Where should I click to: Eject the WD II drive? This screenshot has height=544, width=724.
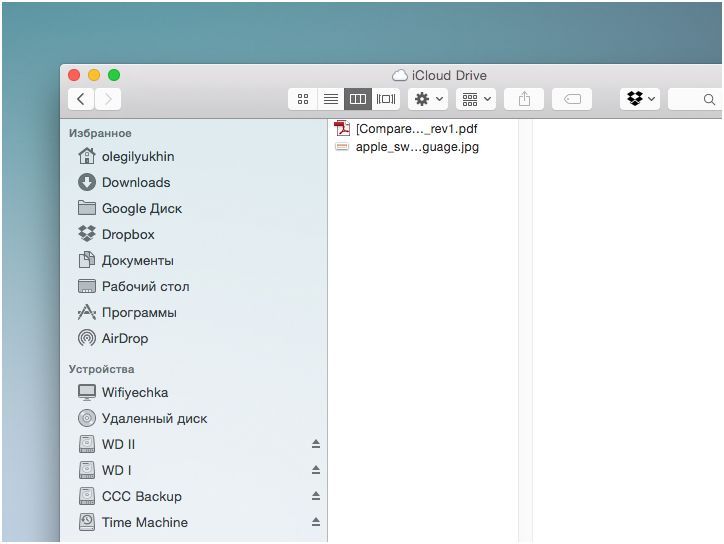click(316, 444)
